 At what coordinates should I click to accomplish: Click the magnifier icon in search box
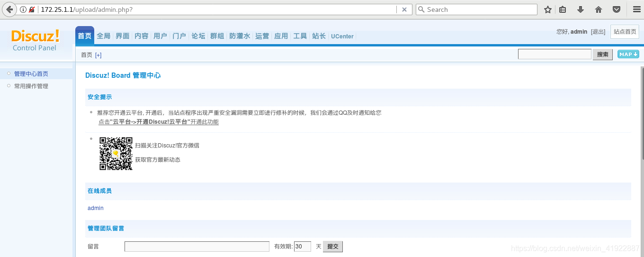coord(421,9)
